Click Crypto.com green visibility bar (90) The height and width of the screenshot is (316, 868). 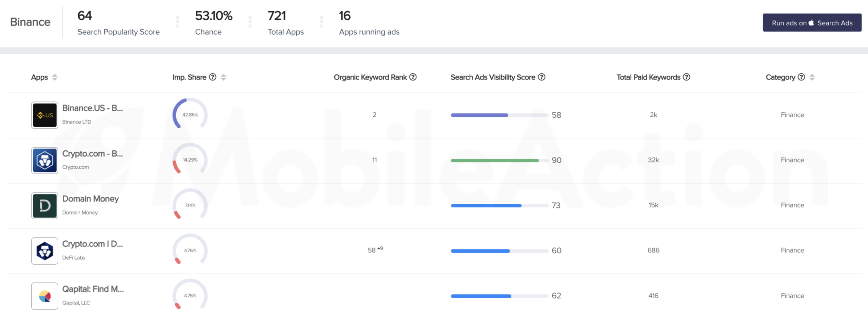pyautogui.click(x=499, y=160)
